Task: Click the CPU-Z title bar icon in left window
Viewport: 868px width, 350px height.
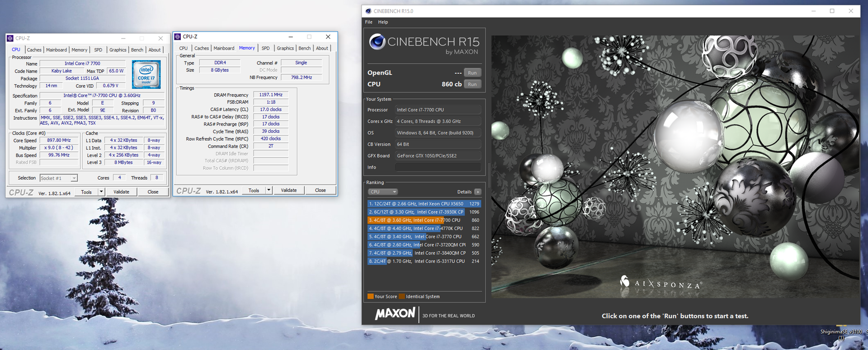Action: click(x=10, y=38)
